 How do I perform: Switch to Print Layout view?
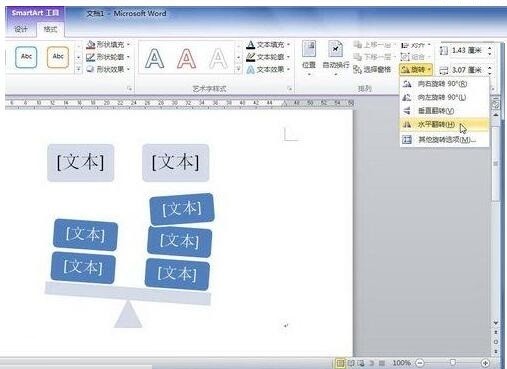[x=340, y=363]
